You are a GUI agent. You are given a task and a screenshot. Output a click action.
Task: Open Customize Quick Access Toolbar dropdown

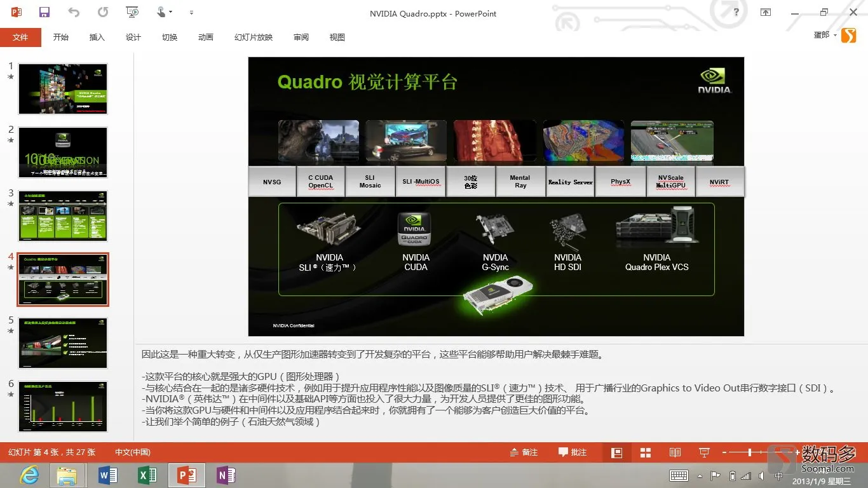click(x=191, y=13)
